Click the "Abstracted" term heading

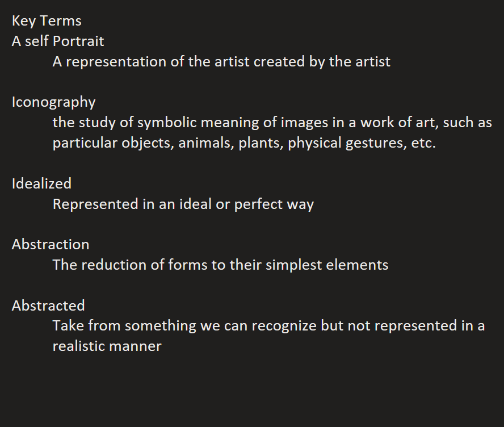48,305
